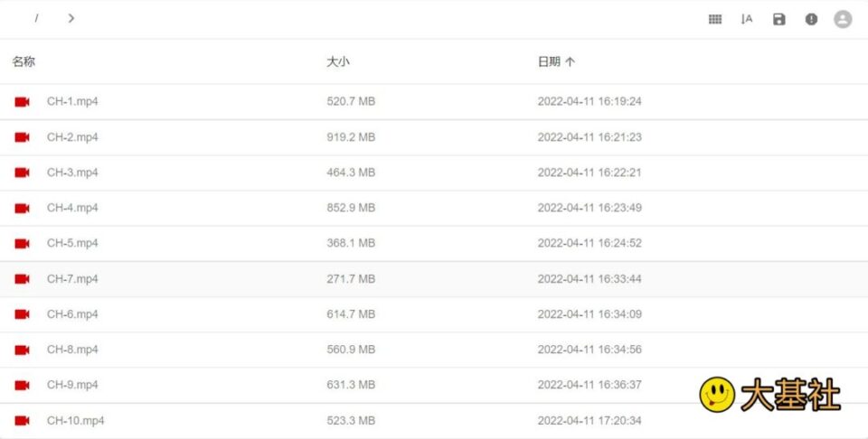Image resolution: width=868 pixels, height=439 pixels.
Task: Expand the breadcrumb chevron arrow
Action: pos(71,18)
